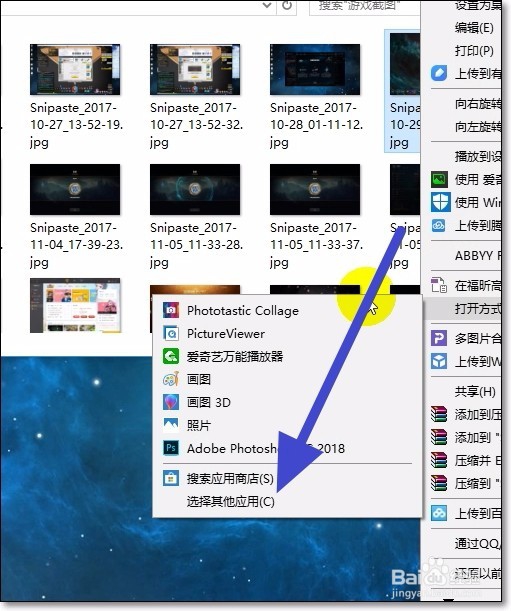Select thumbnail Snipaste_2017-10-27_13-52-32.jpg
Viewport: 511px width, 611px height.
point(195,69)
